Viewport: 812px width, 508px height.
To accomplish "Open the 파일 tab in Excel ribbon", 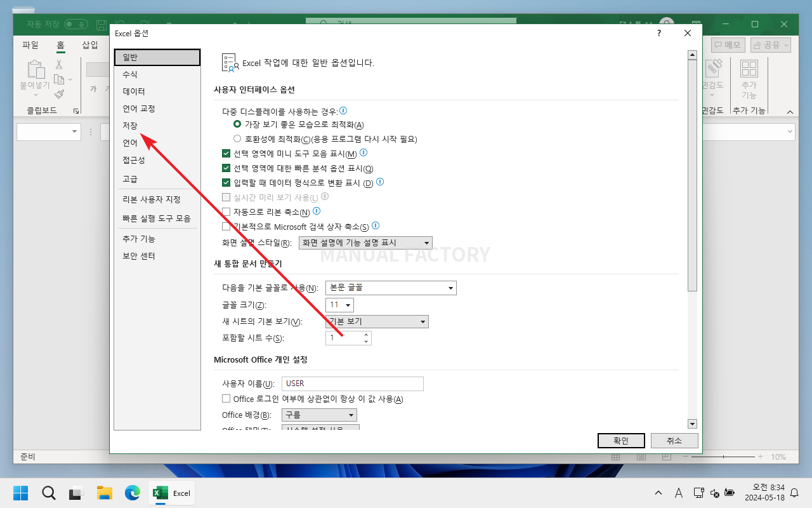I will point(30,45).
